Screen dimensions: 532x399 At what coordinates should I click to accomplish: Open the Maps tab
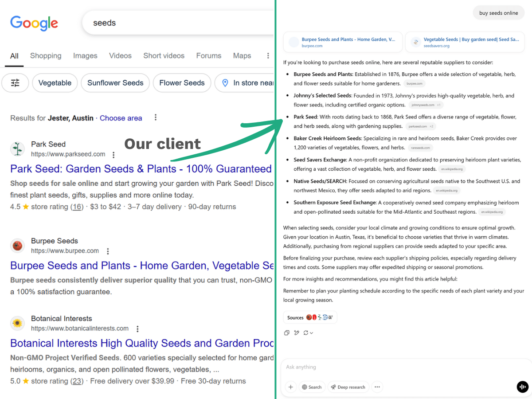(x=242, y=55)
